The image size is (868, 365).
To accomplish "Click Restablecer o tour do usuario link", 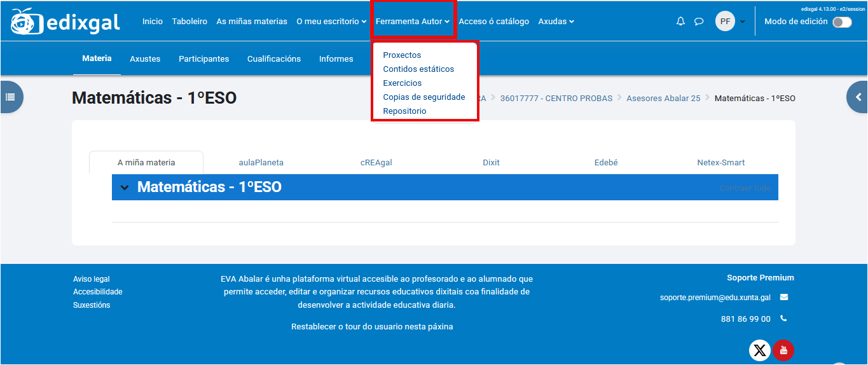I will tap(372, 327).
